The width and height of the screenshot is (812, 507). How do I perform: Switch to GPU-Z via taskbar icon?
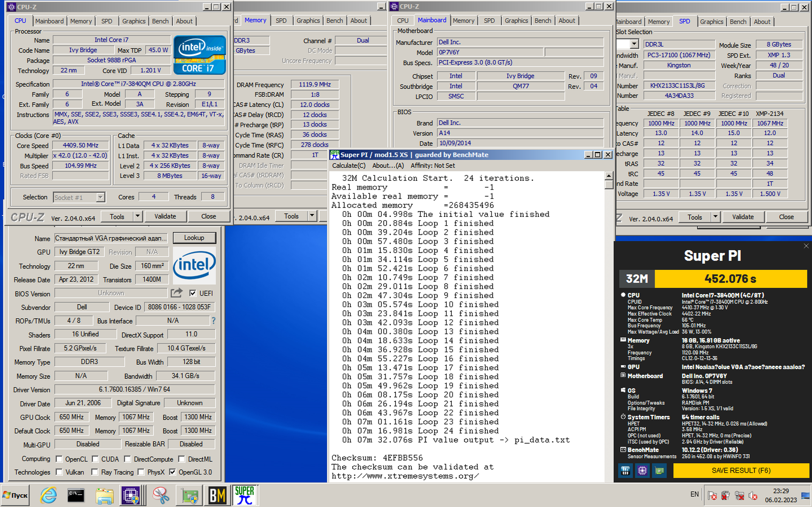tap(190, 496)
